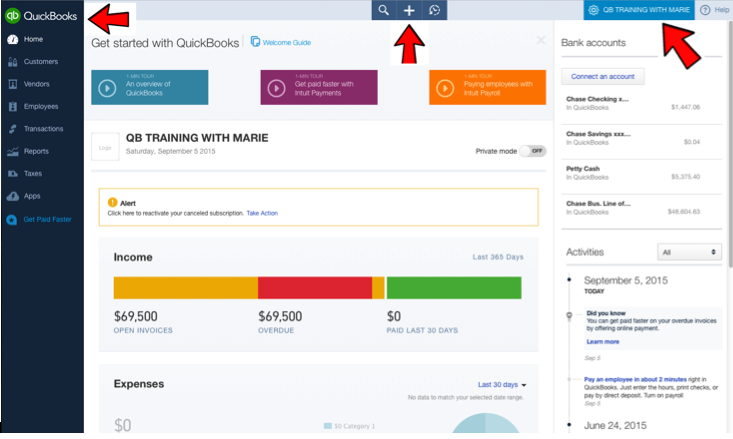Open the Customers menu item
This screenshot has width=733, height=439.
42,62
